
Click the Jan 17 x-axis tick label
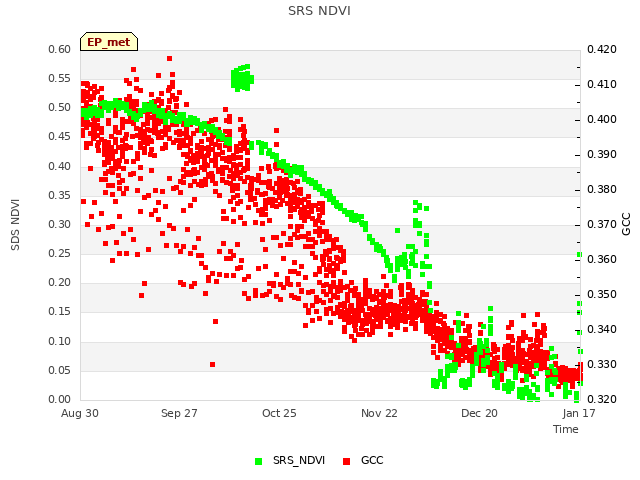579,413
